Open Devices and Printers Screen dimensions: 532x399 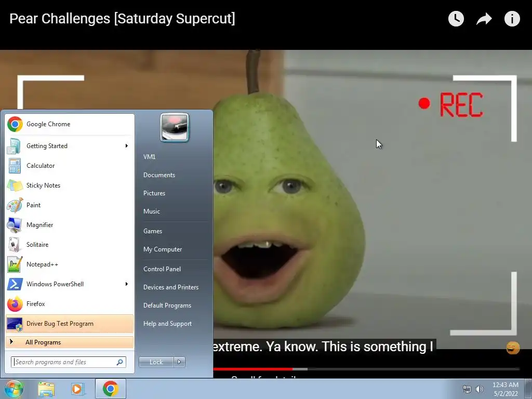pyautogui.click(x=171, y=287)
